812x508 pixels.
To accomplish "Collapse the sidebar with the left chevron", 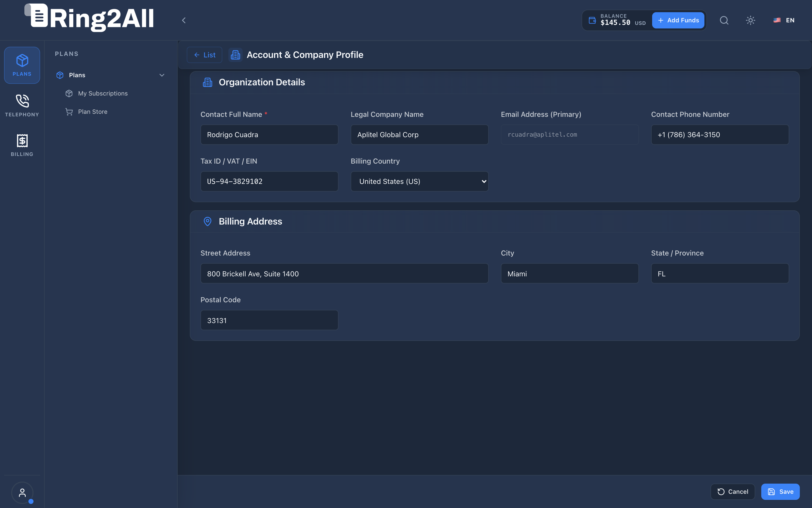I will (184, 20).
